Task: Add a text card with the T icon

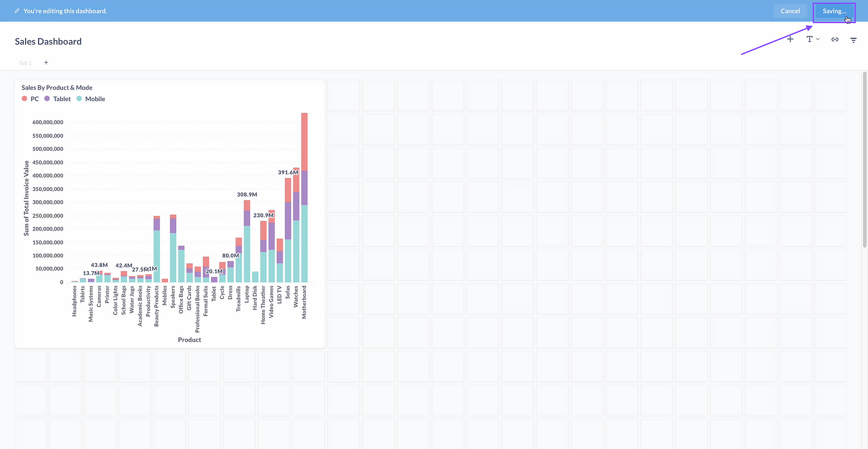Action: [x=809, y=39]
